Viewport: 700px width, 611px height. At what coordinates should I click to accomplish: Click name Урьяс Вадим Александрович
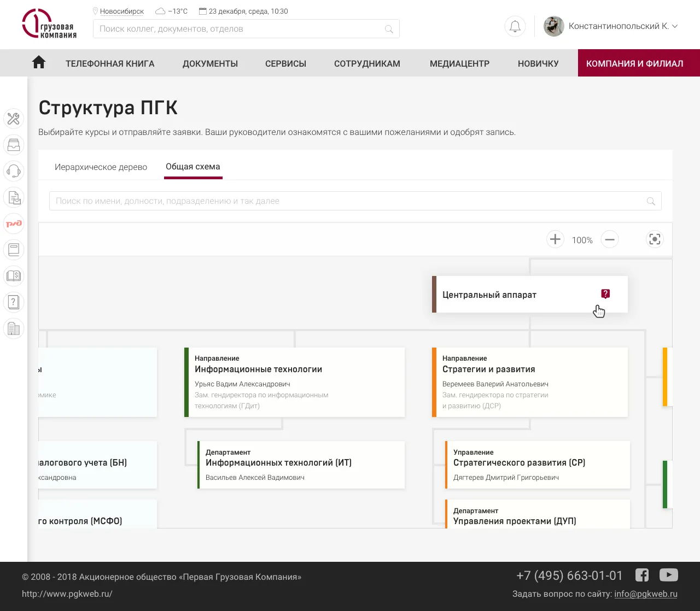[242, 384]
